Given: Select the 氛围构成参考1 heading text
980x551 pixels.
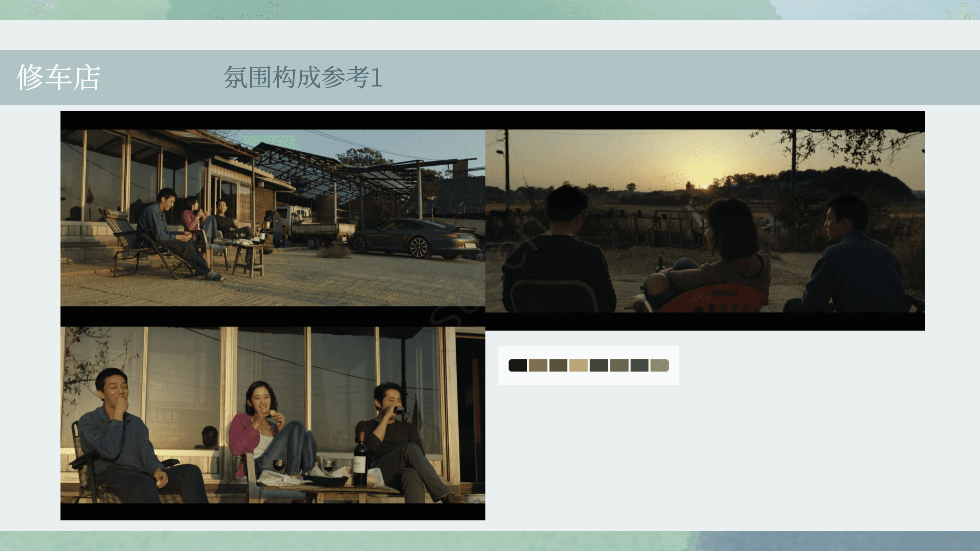Looking at the screenshot, I should tap(303, 78).
